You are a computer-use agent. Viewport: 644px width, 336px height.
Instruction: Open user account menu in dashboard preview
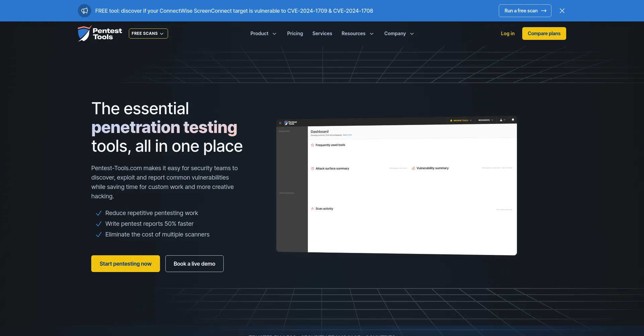point(502,120)
